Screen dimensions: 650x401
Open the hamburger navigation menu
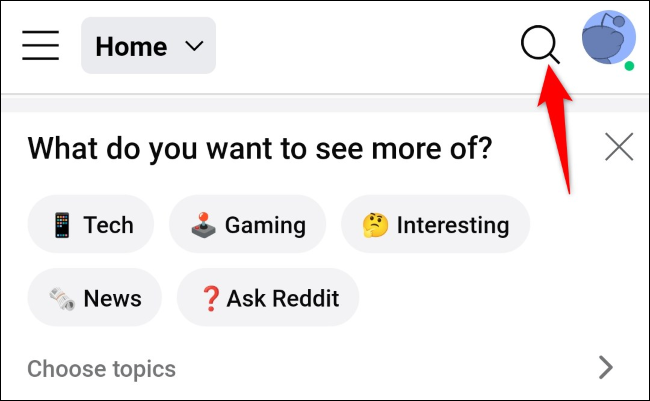point(40,45)
